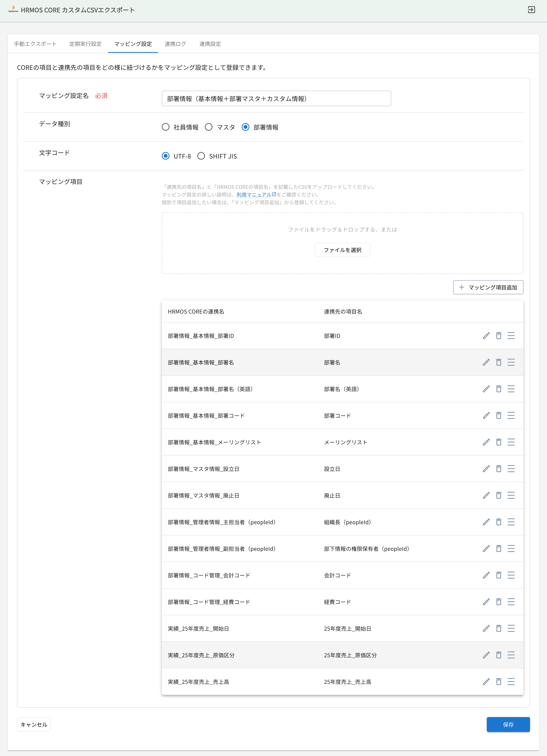Choose SHIFT JIS character encoding
This screenshot has height=756, width=547.
tap(201, 156)
